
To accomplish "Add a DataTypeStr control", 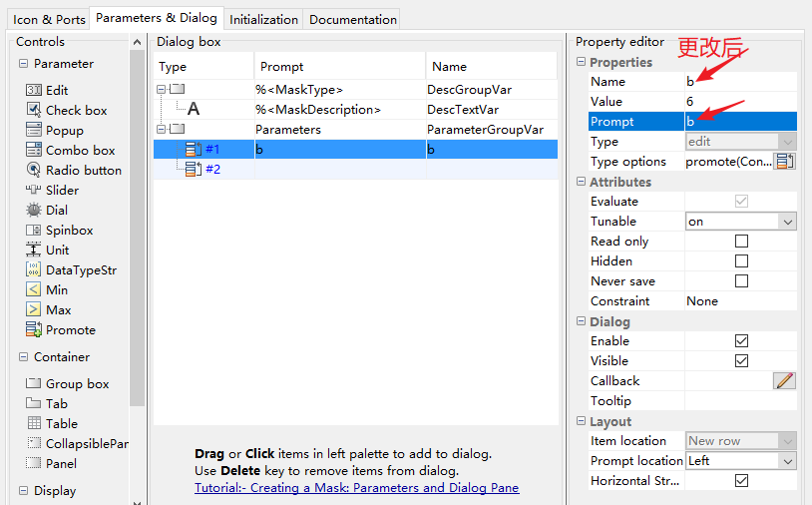I will [x=71, y=269].
